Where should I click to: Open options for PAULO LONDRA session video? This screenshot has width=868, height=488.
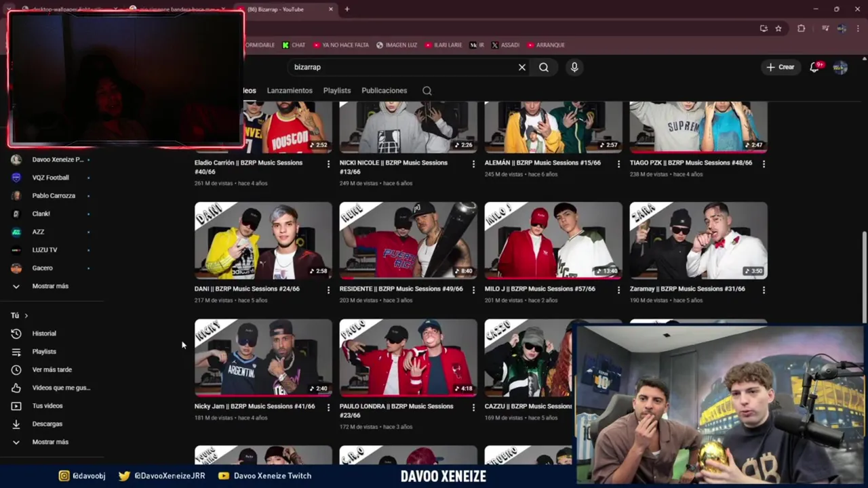(x=473, y=407)
